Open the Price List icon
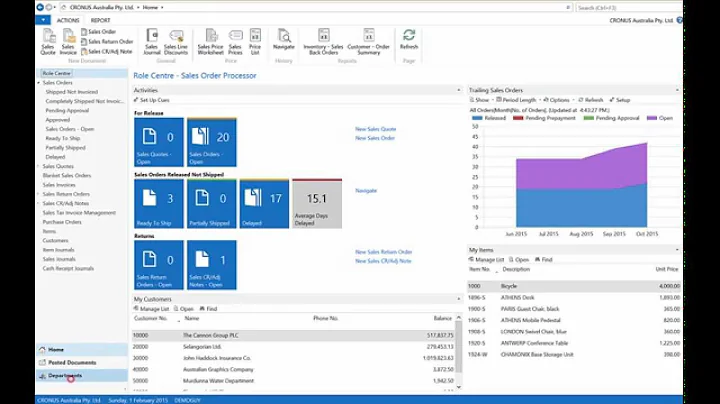This screenshot has height=404, width=720. click(x=255, y=41)
